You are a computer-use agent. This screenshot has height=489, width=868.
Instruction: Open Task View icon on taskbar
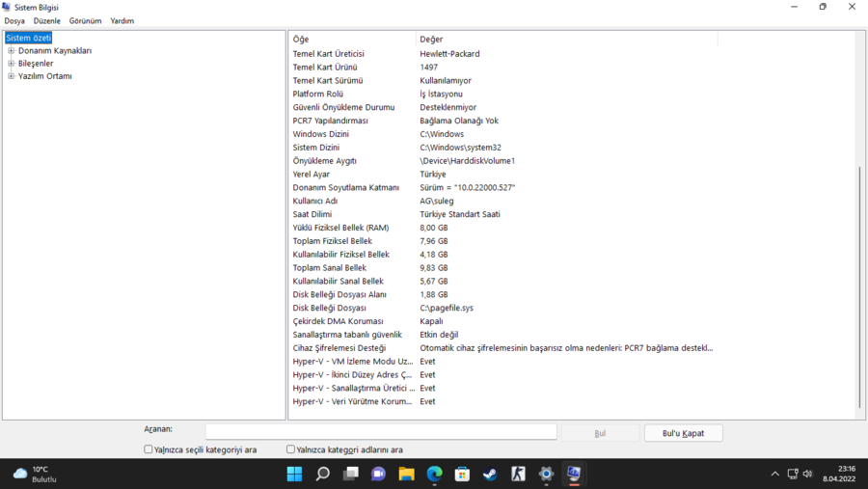click(350, 474)
